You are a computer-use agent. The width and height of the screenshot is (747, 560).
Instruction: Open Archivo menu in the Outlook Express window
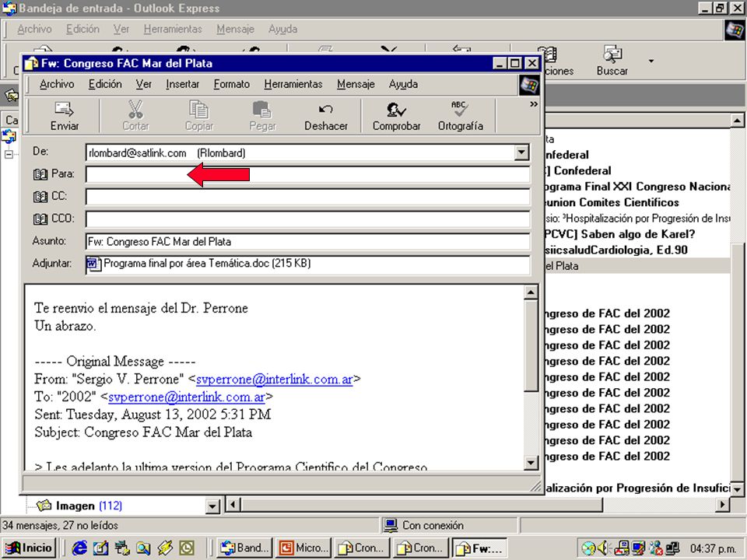(34, 29)
